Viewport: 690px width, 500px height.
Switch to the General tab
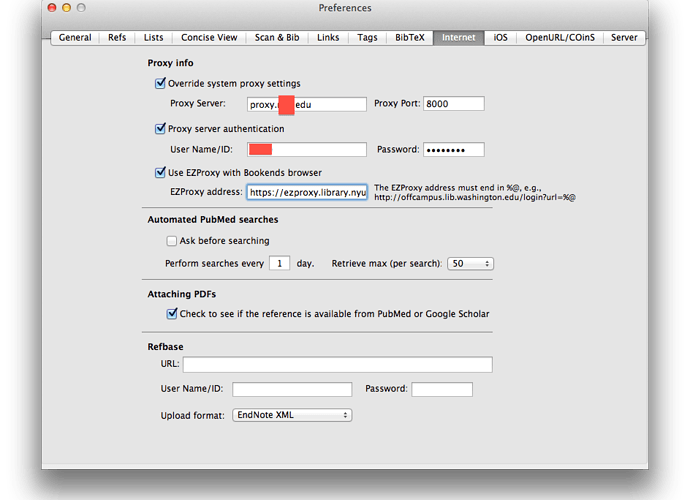pos(75,38)
